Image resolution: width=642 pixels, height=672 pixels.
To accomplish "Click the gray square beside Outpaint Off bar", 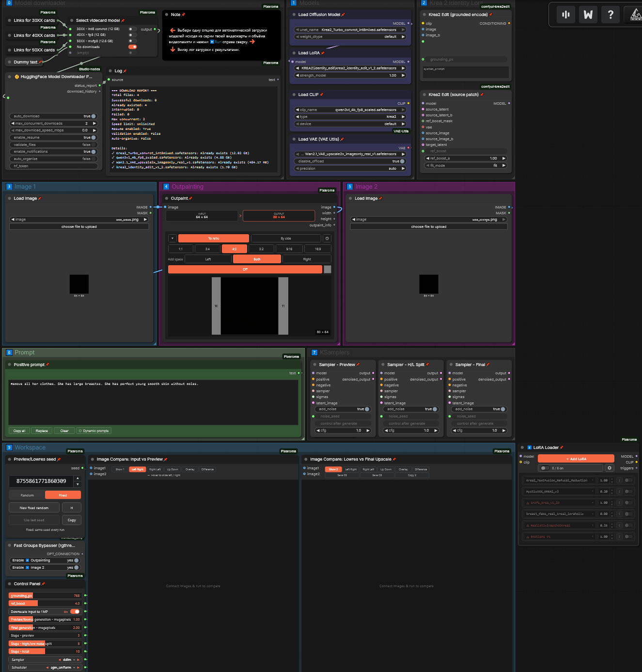I will [328, 269].
